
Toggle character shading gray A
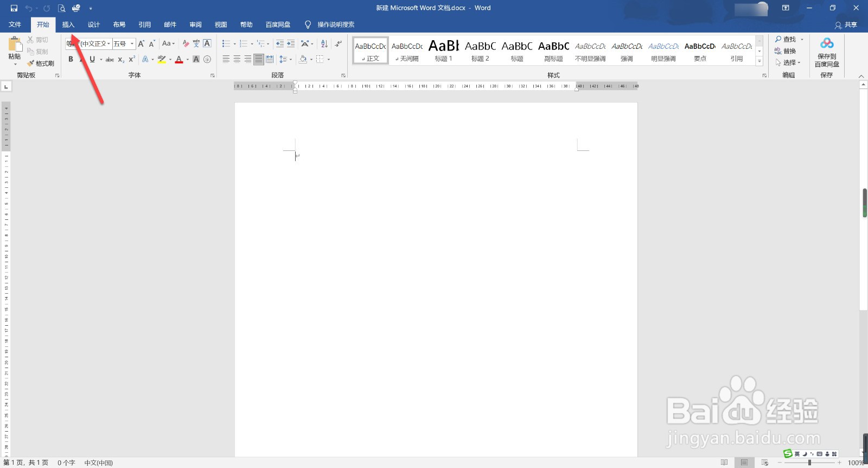(x=196, y=59)
